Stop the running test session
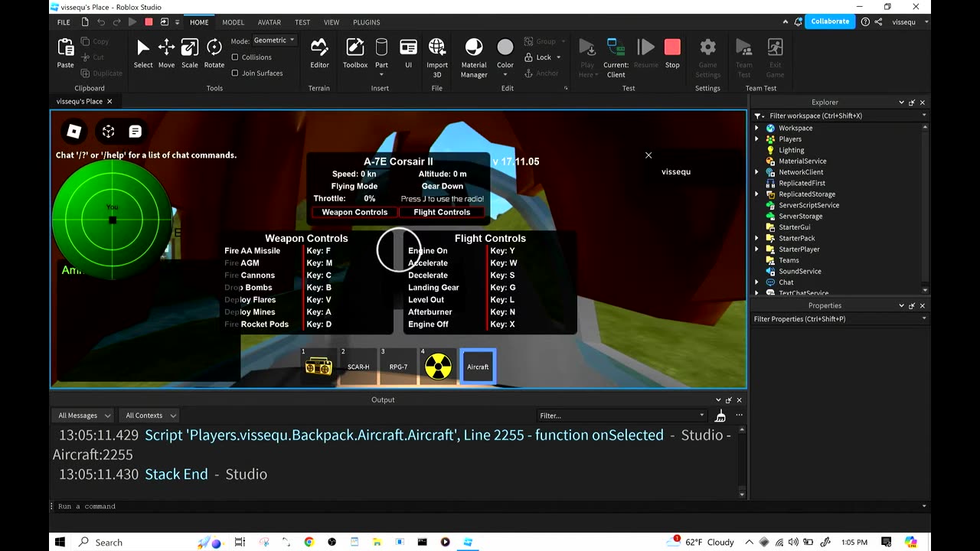Image resolution: width=980 pixels, height=551 pixels. click(672, 54)
